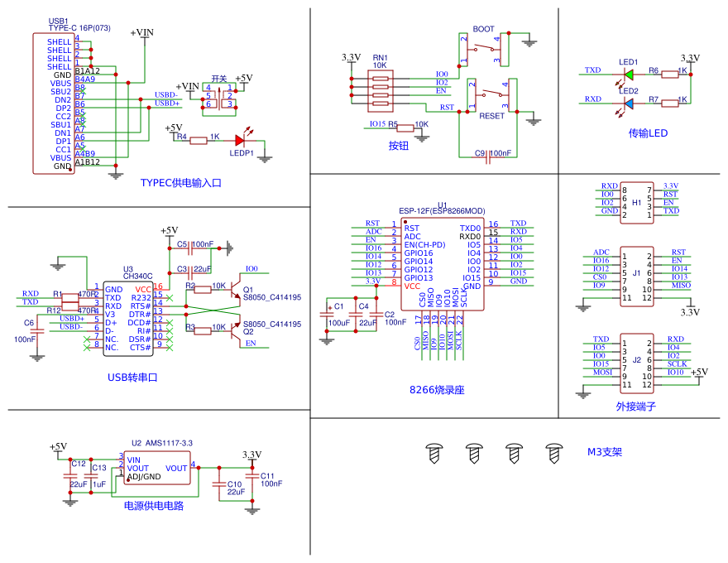Select resistor R6 near LED1

click(669, 75)
